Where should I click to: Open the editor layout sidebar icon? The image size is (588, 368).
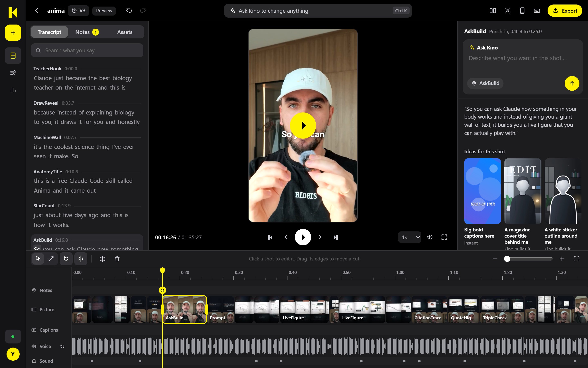13,56
